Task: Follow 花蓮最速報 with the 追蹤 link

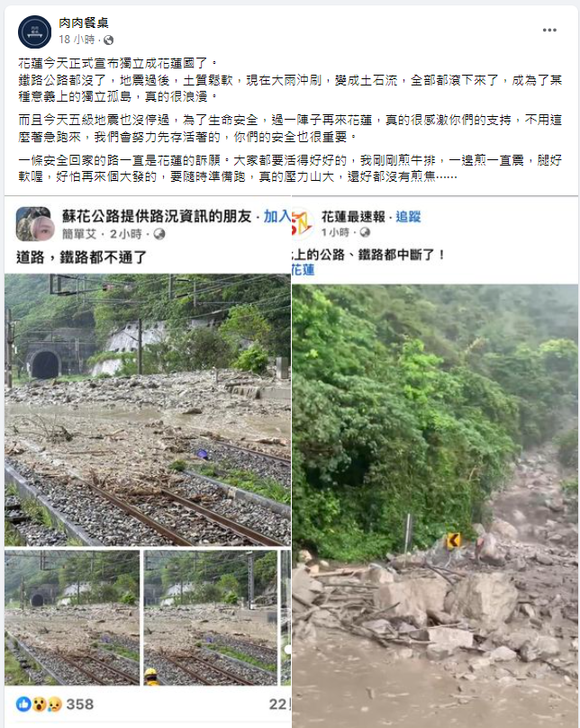Action: point(408,217)
